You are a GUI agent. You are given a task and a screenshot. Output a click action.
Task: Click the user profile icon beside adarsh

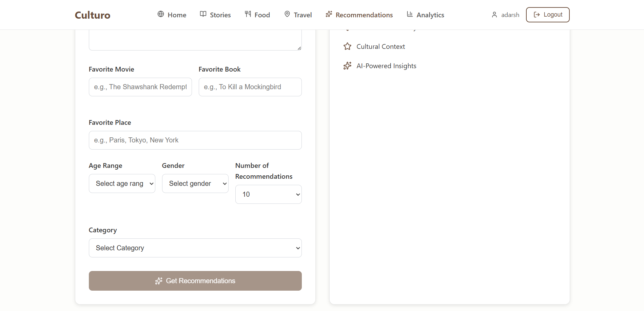click(494, 15)
